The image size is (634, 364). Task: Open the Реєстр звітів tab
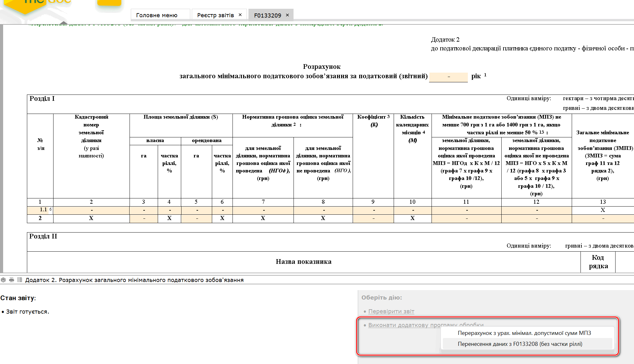(215, 15)
